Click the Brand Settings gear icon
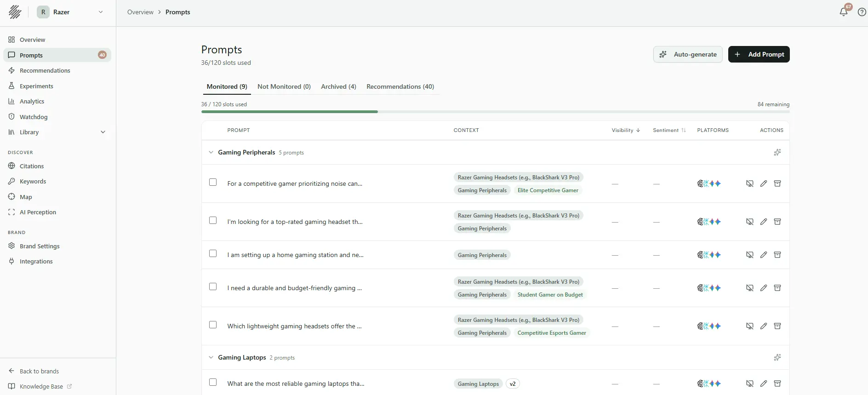 point(11,246)
